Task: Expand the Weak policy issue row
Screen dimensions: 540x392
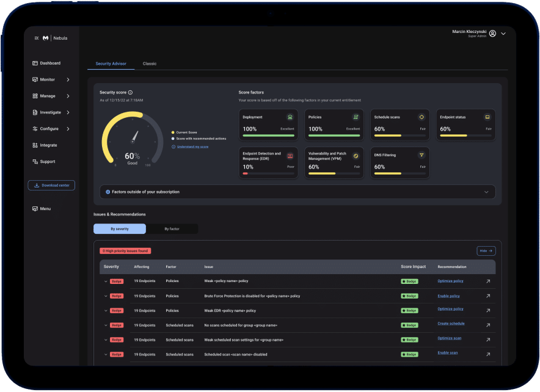Action: (x=106, y=281)
